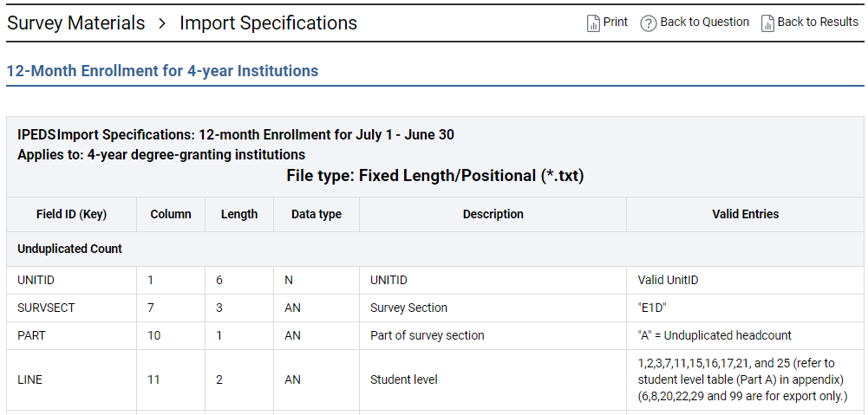Screen dimensions: 868x415
Task: Select the Unduplicated Count section row
Action: point(70,249)
